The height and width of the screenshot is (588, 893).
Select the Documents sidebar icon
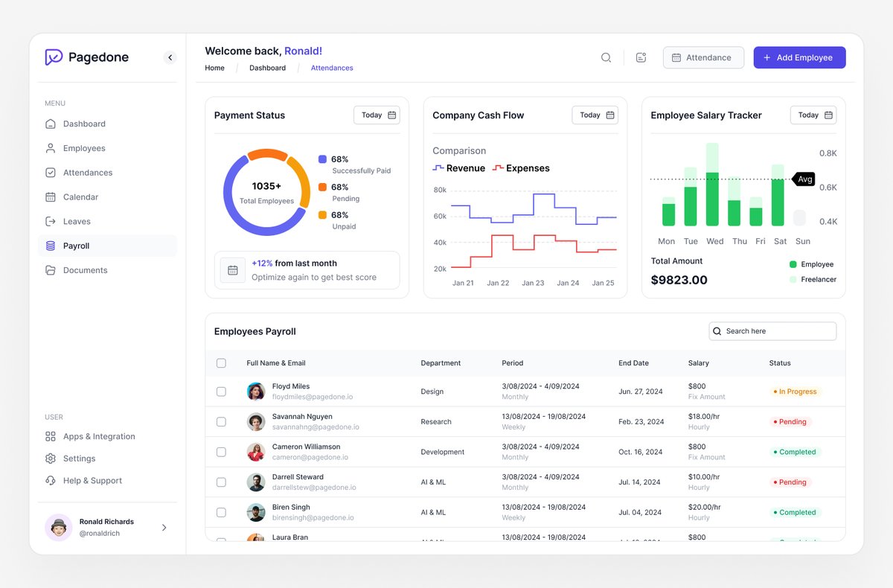(51, 270)
